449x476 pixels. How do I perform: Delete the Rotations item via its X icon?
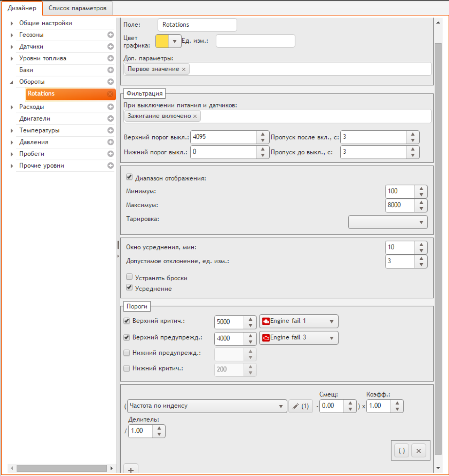(x=110, y=94)
